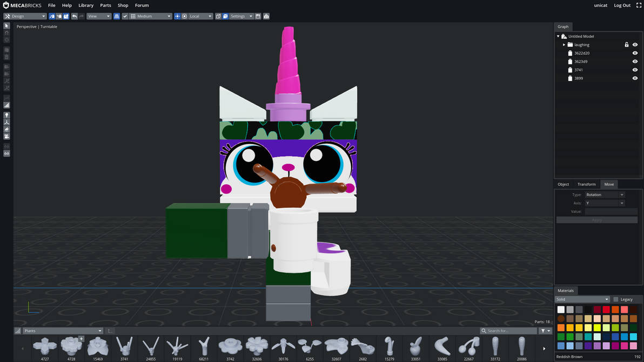
Task: Click the blue crosshair transform icon before Local
Action: 177,16
